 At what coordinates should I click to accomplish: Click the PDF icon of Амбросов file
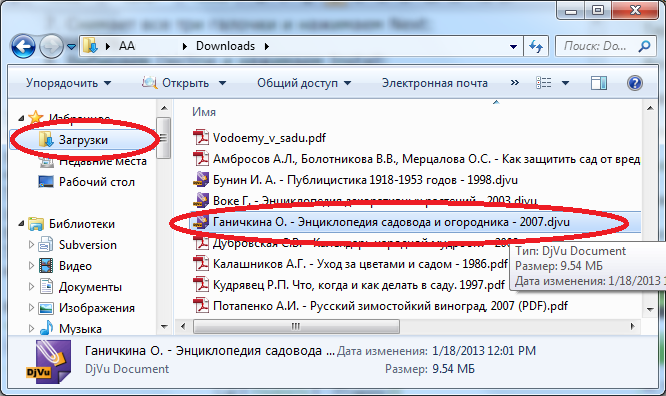pos(200,158)
